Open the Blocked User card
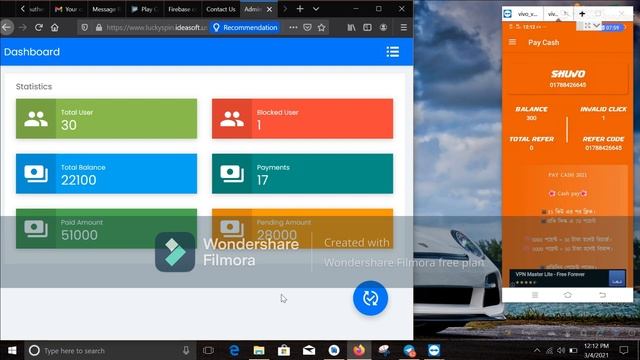The width and height of the screenshot is (640, 360). [302, 119]
